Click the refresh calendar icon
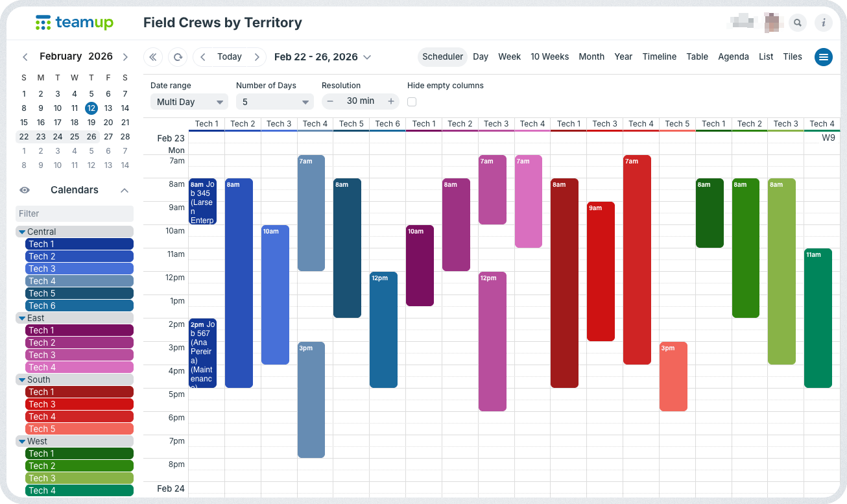The image size is (847, 504). [x=177, y=57]
